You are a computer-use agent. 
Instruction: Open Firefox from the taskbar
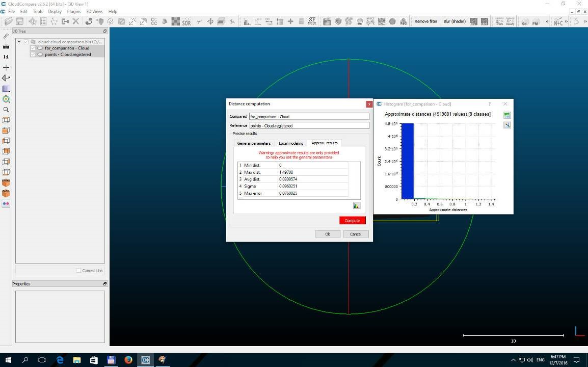click(128, 360)
